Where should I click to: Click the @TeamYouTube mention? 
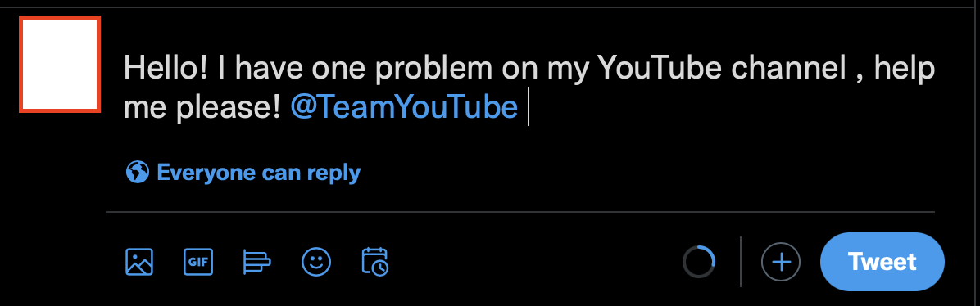tap(405, 107)
